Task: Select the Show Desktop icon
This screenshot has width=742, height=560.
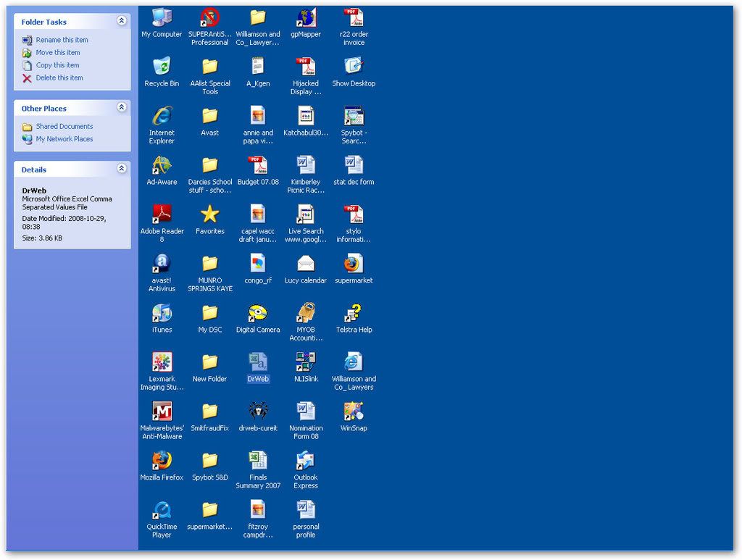Action: pos(354,67)
